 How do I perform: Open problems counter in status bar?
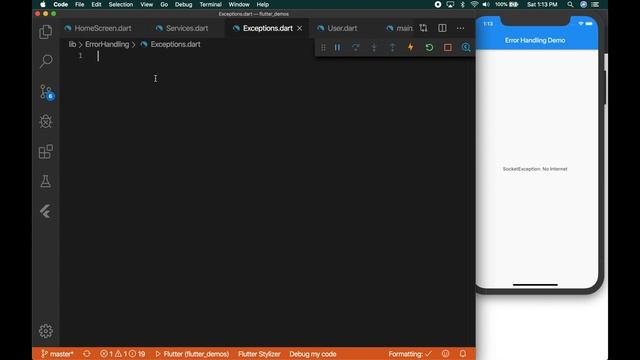click(122, 354)
